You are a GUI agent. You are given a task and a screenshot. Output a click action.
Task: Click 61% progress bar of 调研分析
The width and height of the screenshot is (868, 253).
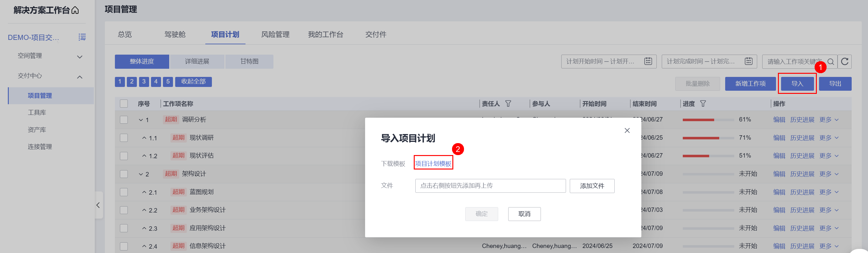coord(708,120)
